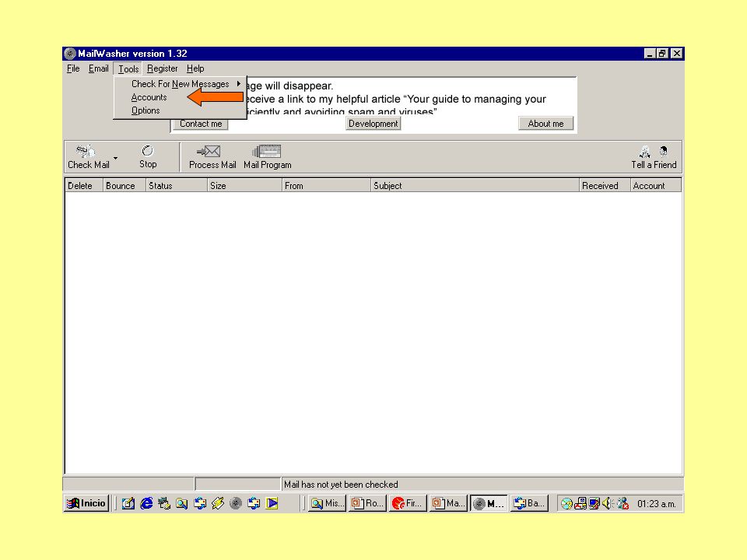The image size is (747, 560).
Task: Close the open Tools menu
Action: click(128, 69)
